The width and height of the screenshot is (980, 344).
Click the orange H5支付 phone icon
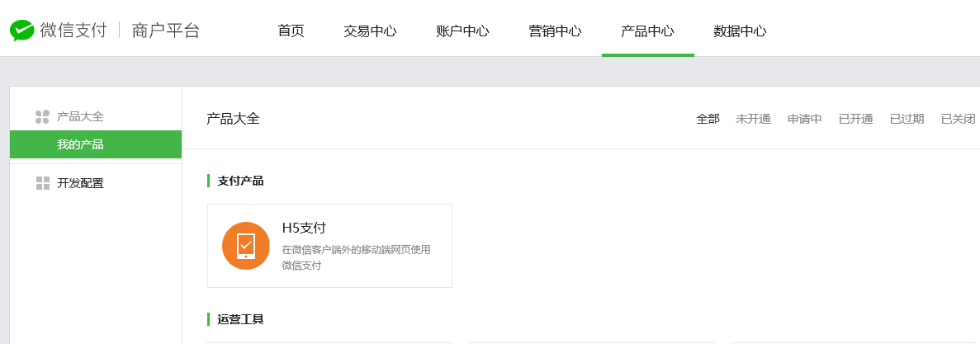[246, 246]
